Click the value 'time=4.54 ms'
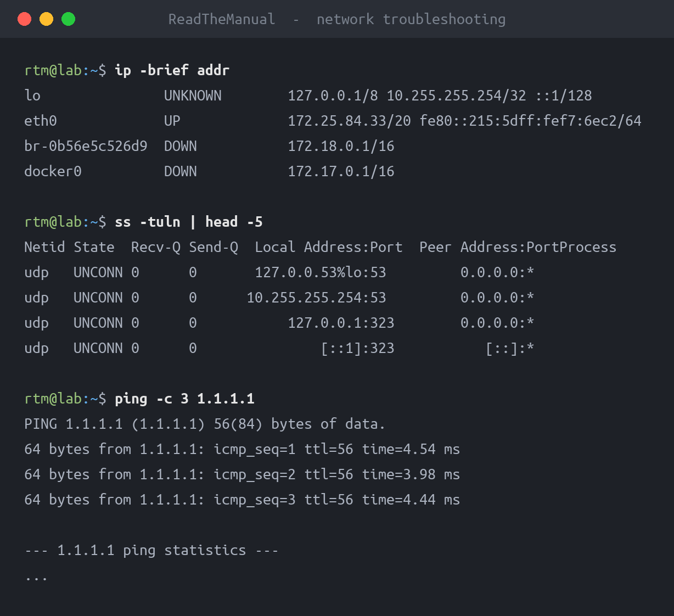674x616 pixels. (411, 449)
